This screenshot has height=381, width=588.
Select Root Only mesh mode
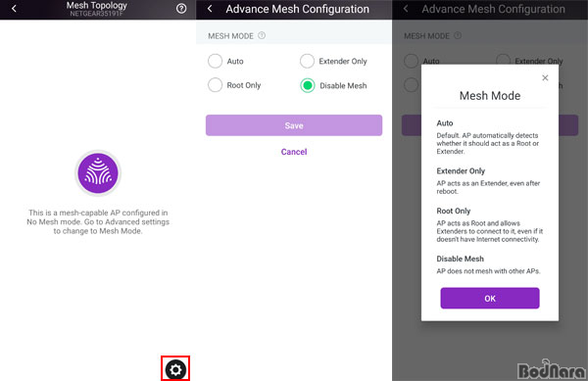[x=234, y=85]
